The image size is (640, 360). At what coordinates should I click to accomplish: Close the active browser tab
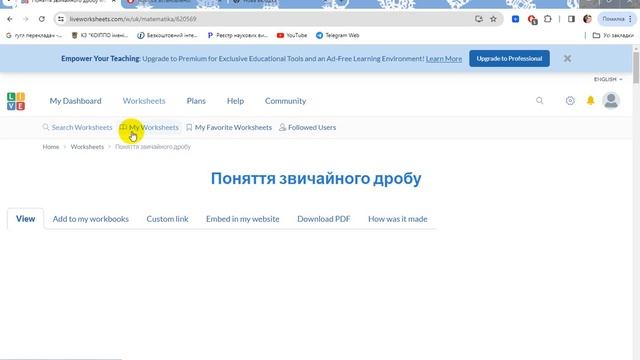tap(114, 2)
